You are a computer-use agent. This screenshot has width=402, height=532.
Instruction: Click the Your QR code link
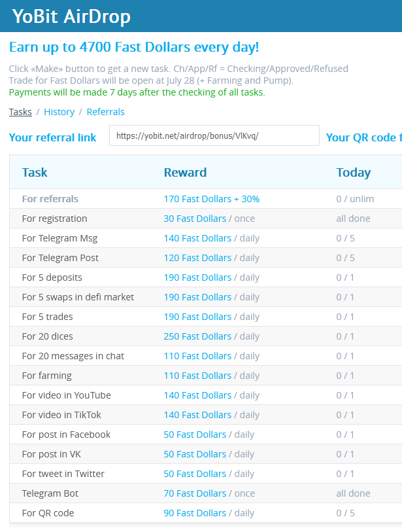[x=363, y=137]
